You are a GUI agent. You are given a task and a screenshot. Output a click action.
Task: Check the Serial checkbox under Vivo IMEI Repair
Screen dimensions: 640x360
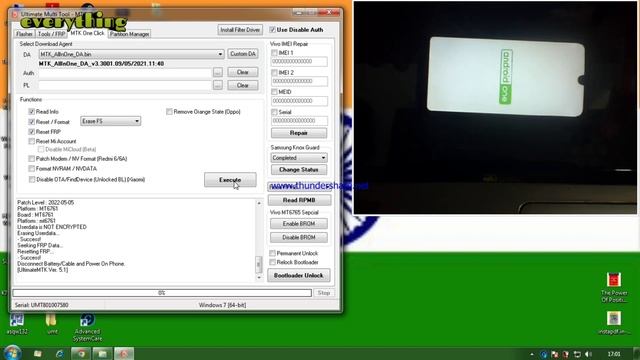click(274, 112)
